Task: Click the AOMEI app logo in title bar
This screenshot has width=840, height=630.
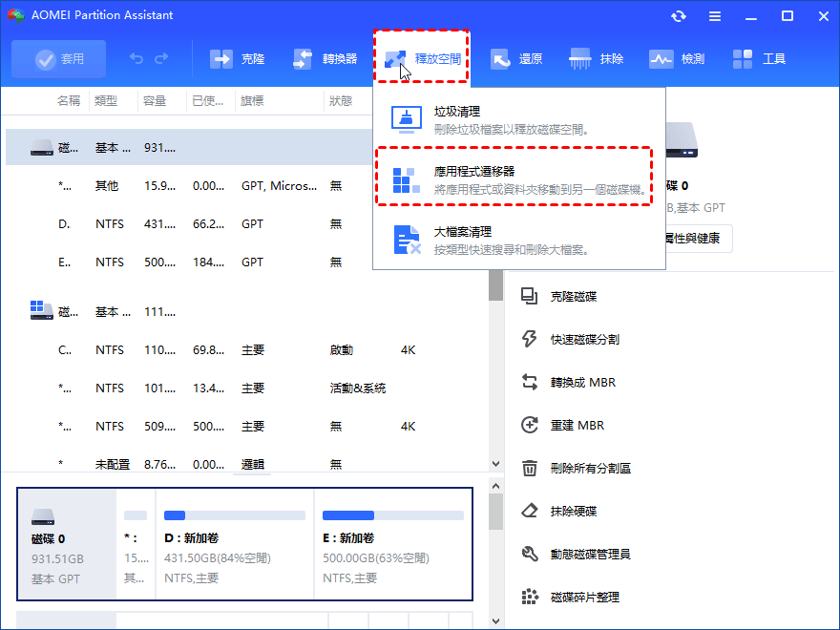Action: click(x=16, y=15)
